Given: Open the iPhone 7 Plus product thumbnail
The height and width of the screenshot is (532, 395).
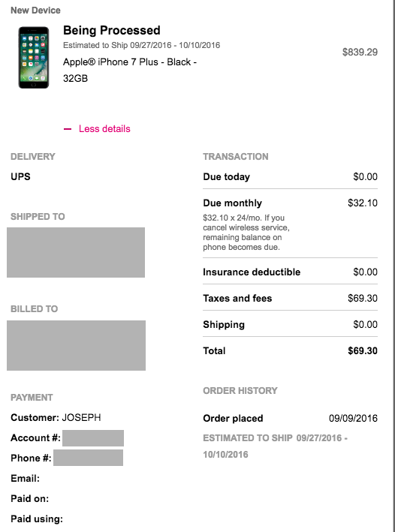Looking at the screenshot, I should pyautogui.click(x=34, y=57).
